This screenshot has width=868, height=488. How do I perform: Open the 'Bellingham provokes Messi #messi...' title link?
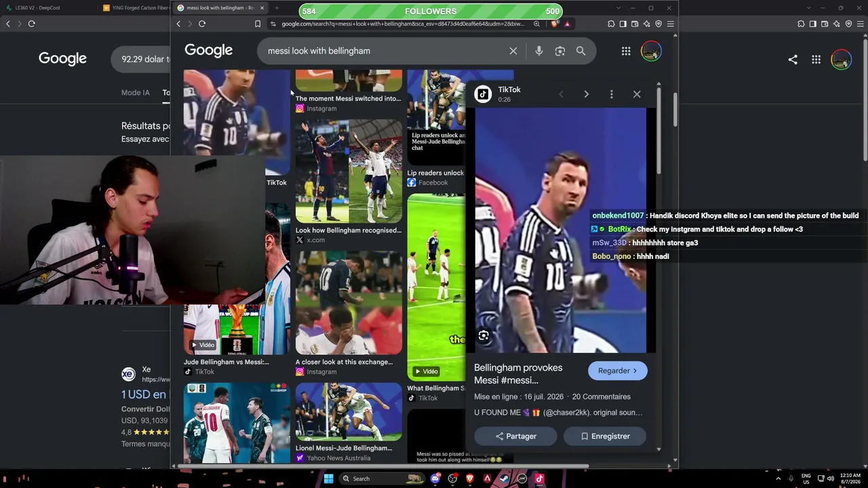[518, 373]
